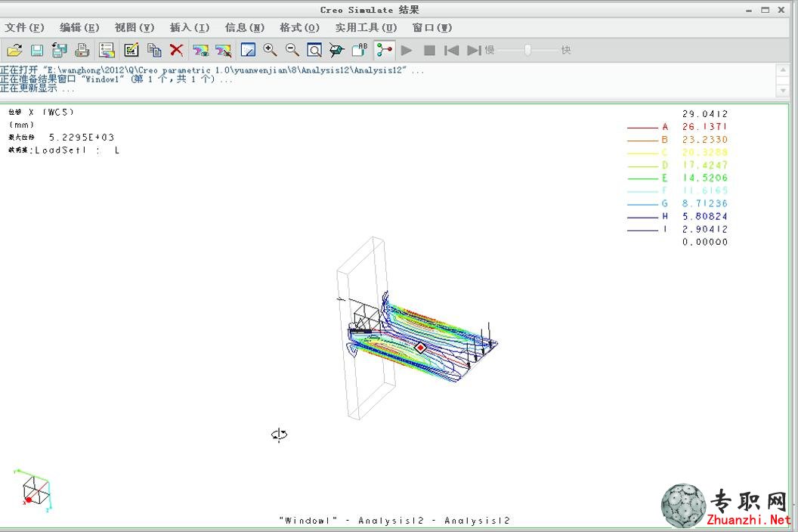
Task: Click the show result window icon
Action: 200,50
